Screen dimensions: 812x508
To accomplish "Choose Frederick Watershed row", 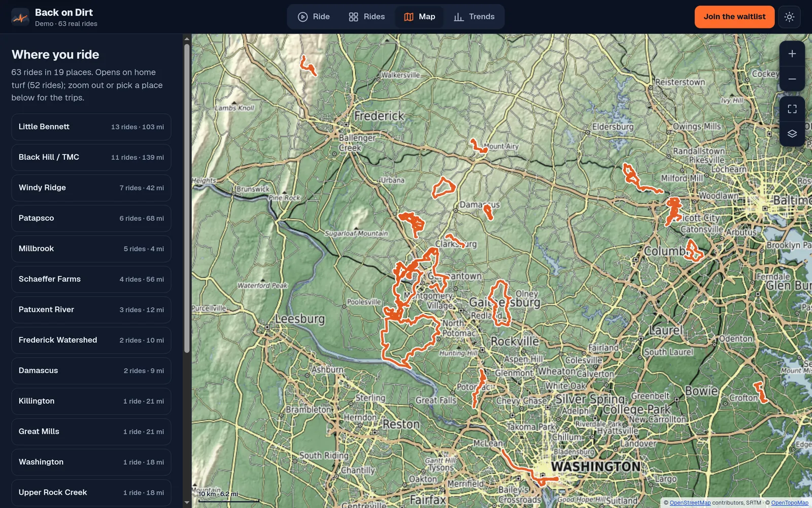I will (x=91, y=340).
